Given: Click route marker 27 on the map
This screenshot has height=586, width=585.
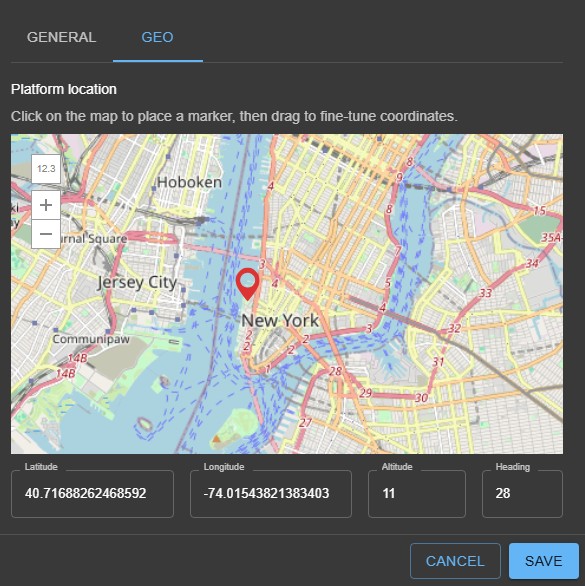Looking at the screenshot, I should coord(305,423).
